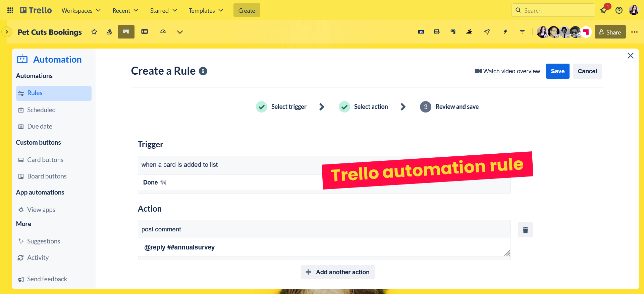
Task: Click the first member avatar, long-haired woman
Action: pos(542,32)
